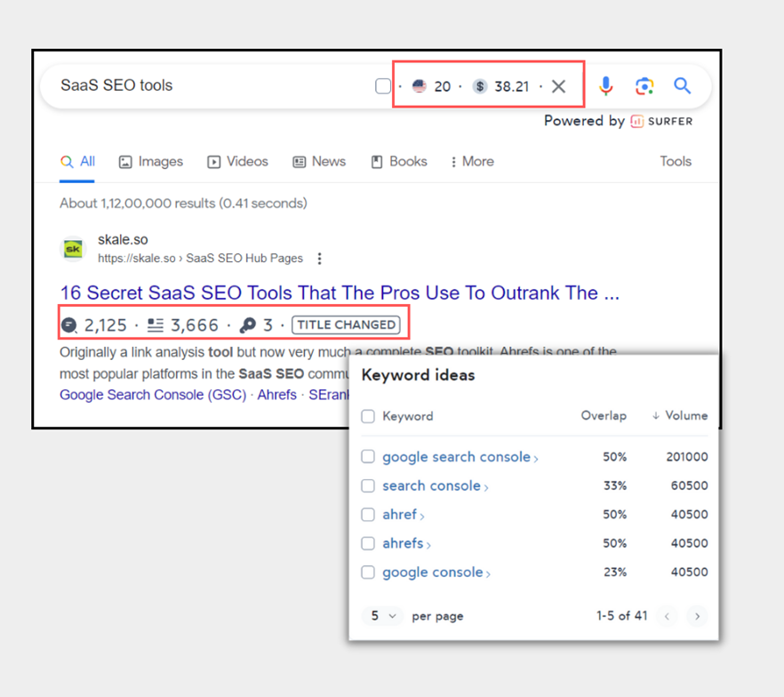The height and width of the screenshot is (697, 784).
Task: Open the per page rows dropdown
Action: point(384,616)
